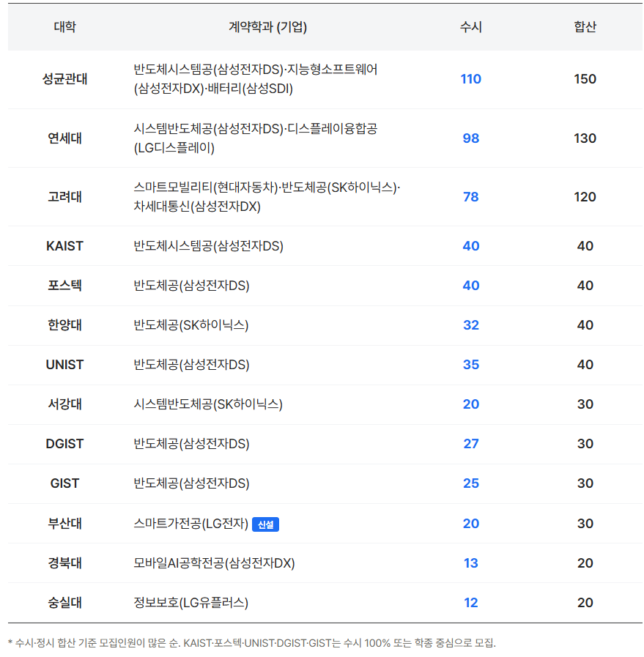
Task: Select the 성균관대 university name
Action: (x=64, y=79)
